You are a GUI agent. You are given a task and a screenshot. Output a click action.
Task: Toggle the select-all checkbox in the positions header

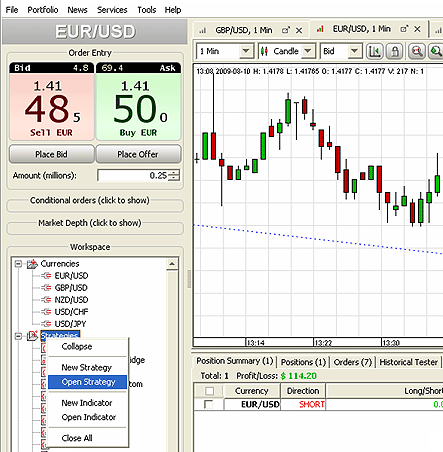pyautogui.click(x=210, y=391)
